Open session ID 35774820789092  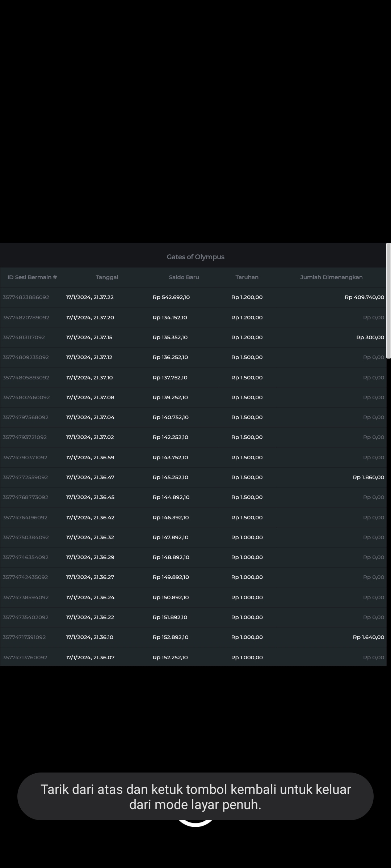point(26,318)
